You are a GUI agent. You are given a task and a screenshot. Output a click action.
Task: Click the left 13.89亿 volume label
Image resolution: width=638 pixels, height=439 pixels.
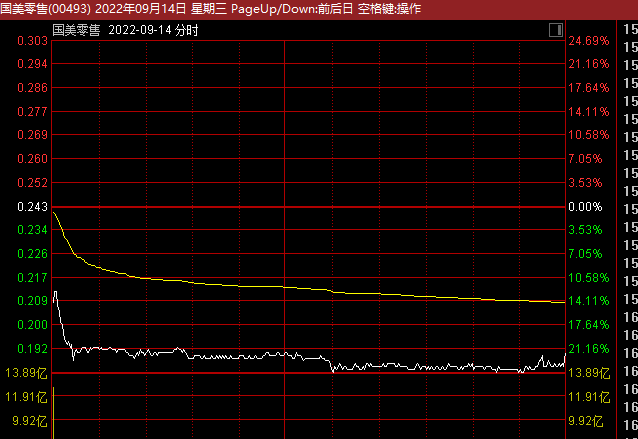[25, 373]
